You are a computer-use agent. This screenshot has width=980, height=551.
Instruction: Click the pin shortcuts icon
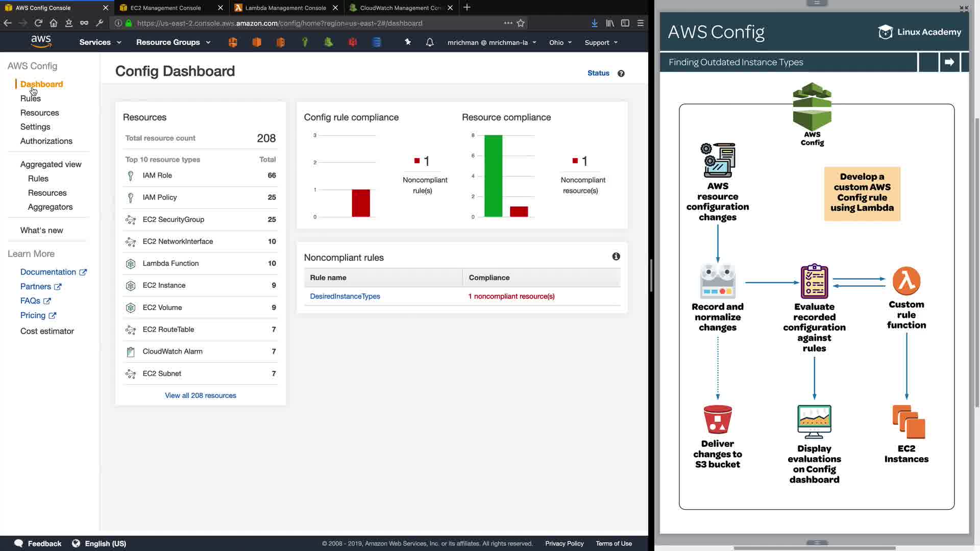tap(408, 42)
